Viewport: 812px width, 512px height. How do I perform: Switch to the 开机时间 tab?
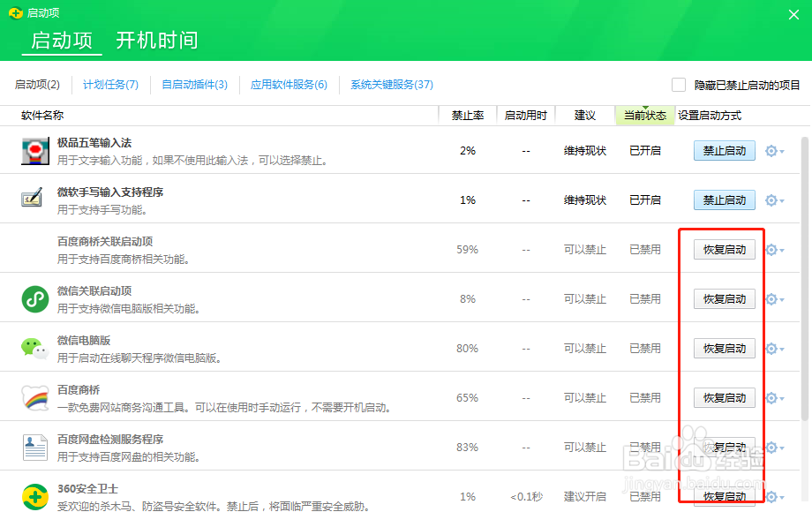(x=156, y=41)
